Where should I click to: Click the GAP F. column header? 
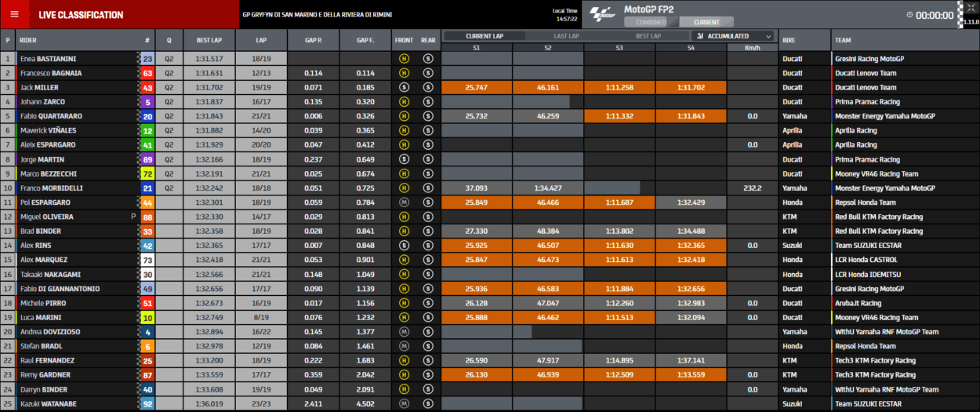pos(365,40)
